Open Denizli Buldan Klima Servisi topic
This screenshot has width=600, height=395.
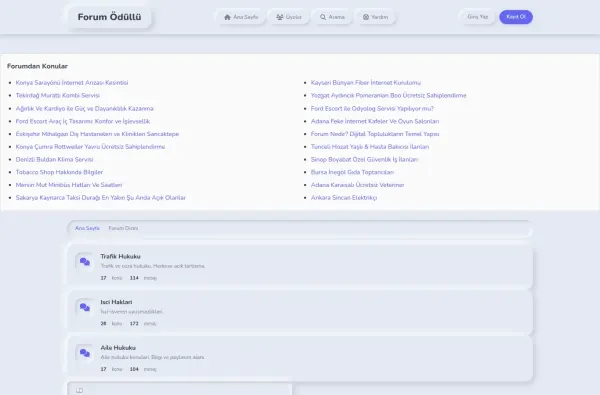pos(54,159)
